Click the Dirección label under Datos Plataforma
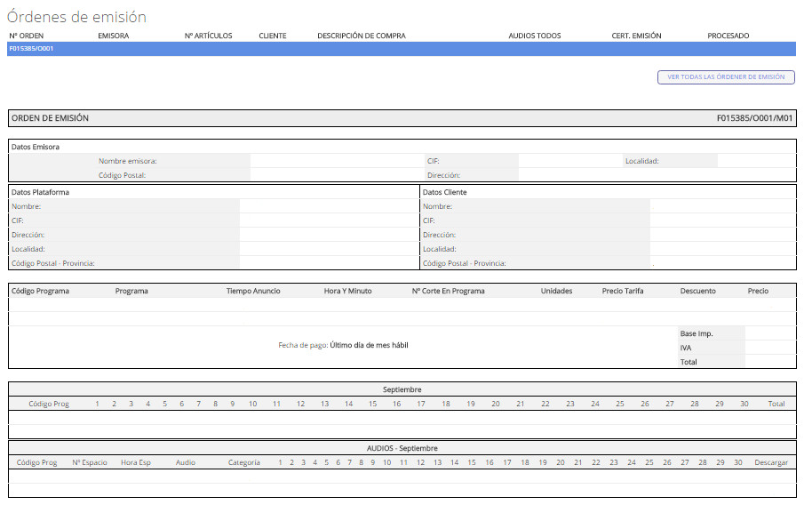This screenshot has width=812, height=513. click(28, 235)
